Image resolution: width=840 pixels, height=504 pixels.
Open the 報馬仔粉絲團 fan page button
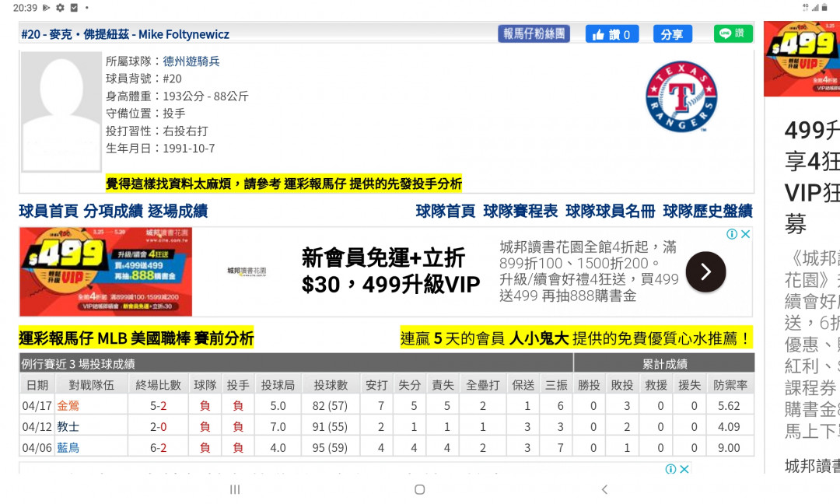click(x=534, y=33)
